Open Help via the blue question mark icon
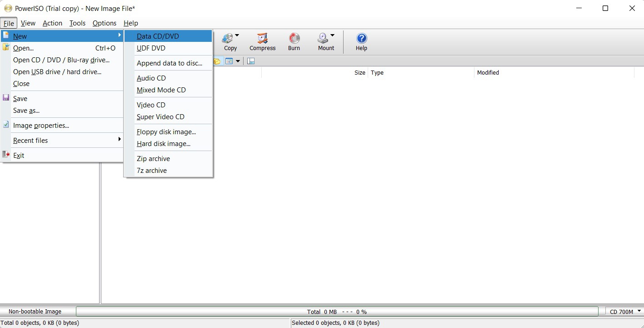The image size is (644, 328). pyautogui.click(x=361, y=39)
